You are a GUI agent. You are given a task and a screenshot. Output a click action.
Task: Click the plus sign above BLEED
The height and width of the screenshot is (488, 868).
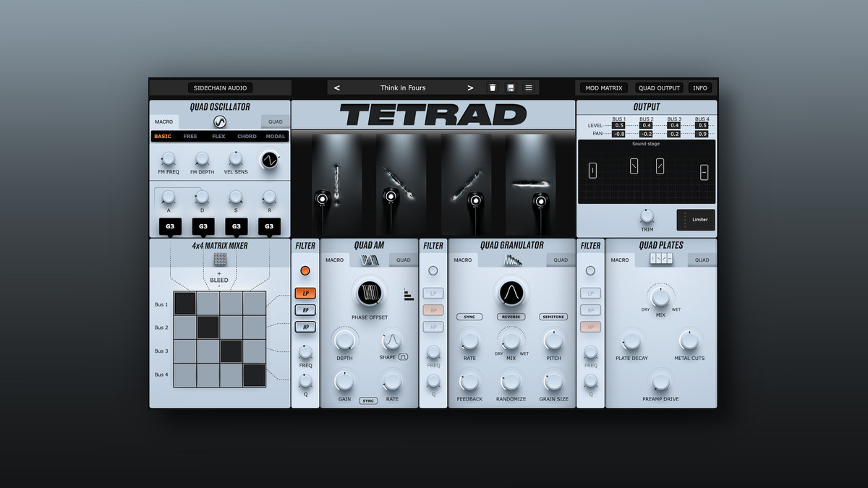click(219, 274)
